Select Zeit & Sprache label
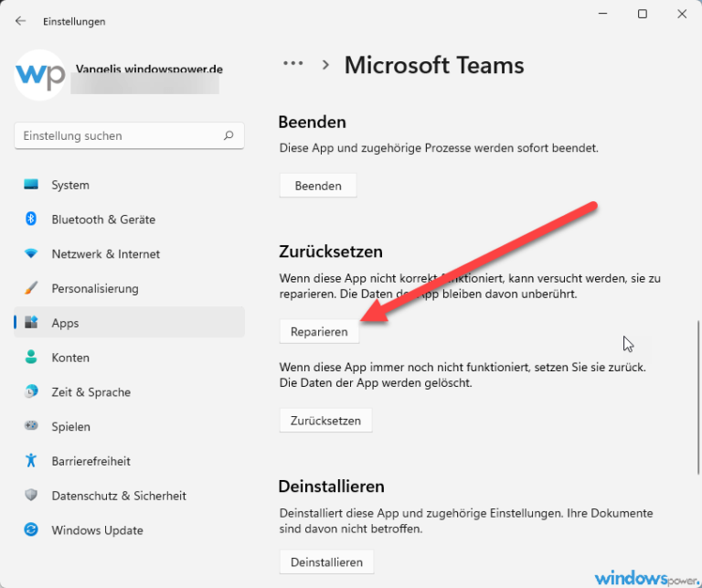This screenshot has width=702, height=588. [x=90, y=392]
